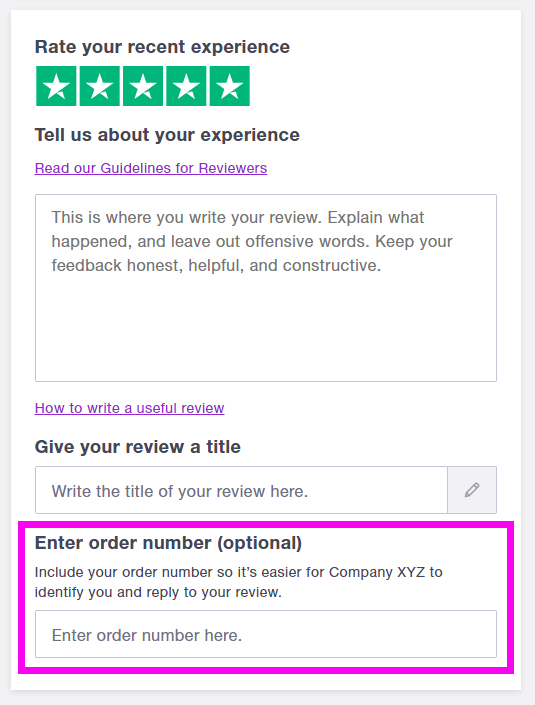Click the 'Enter order number' heading text
Screen dimensions: 535x705
click(x=123, y=543)
